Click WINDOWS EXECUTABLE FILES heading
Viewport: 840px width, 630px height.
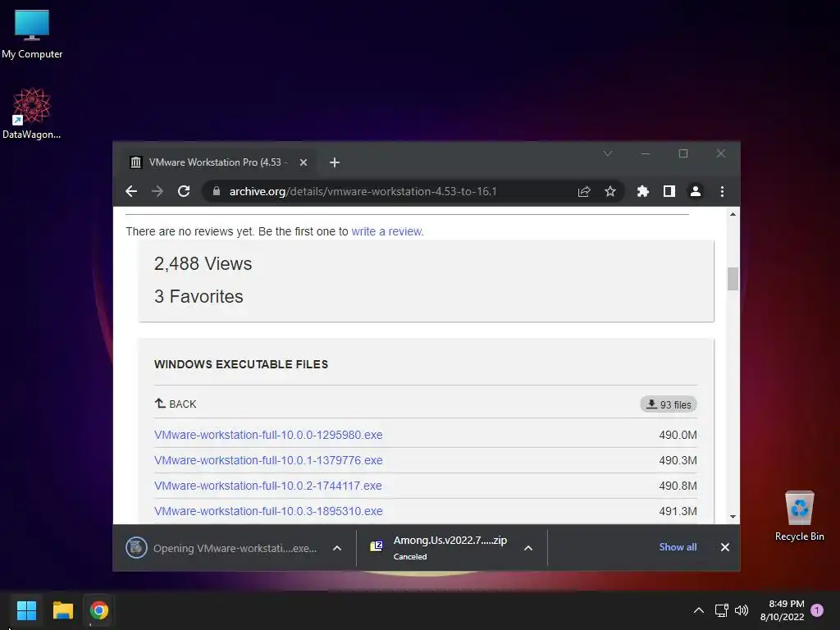pos(241,364)
